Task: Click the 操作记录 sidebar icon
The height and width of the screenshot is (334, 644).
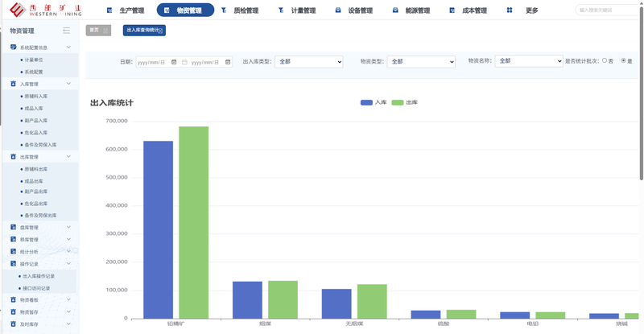Action: (13, 263)
